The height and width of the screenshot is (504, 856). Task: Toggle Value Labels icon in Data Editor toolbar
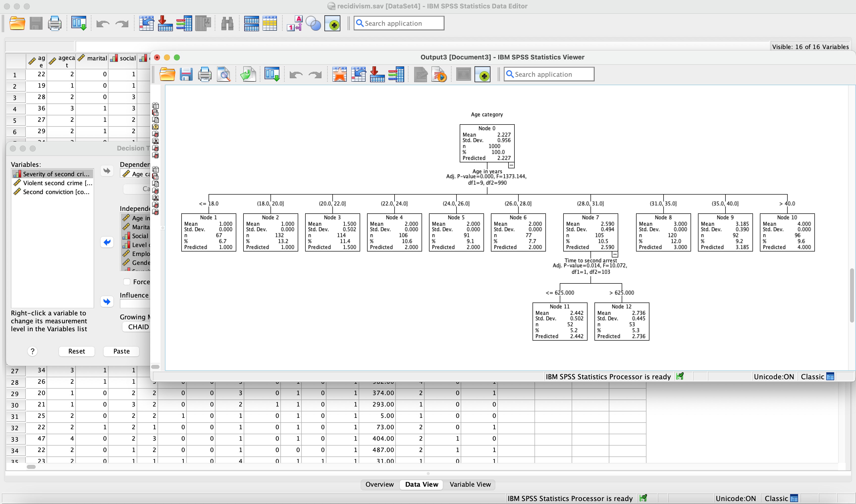295,24
